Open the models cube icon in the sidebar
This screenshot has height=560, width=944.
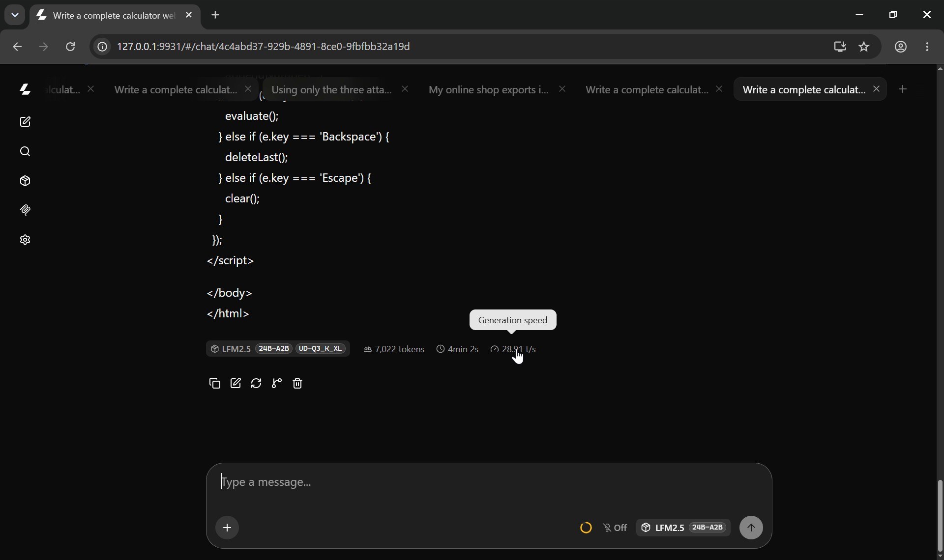pos(25,181)
